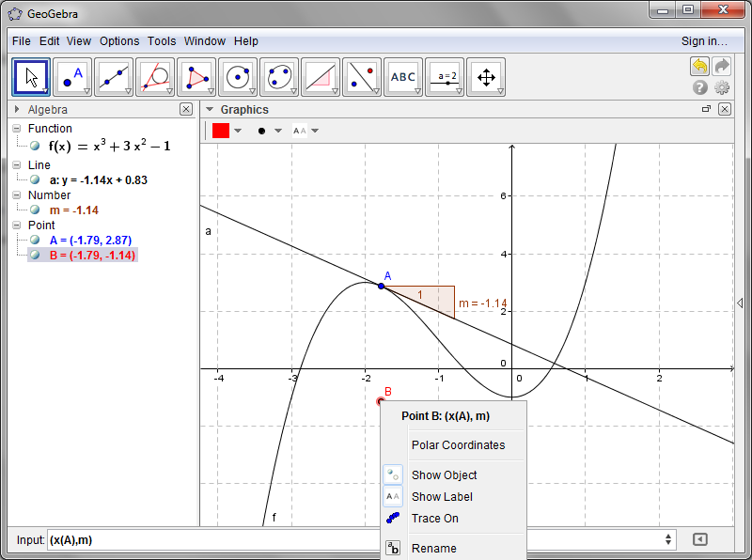
Task: Click red point B in the graph
Action: click(x=381, y=401)
